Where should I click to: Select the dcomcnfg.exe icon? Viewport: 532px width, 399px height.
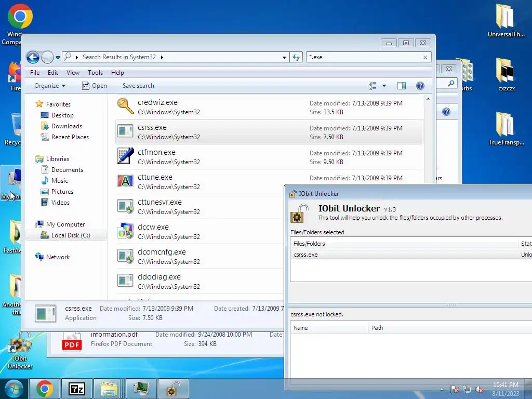pos(125,256)
